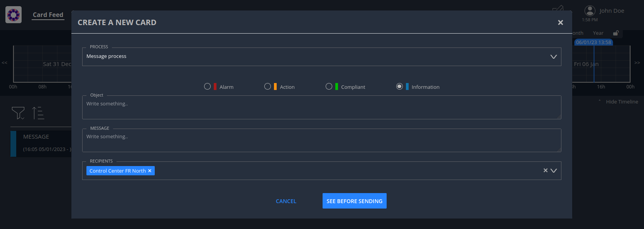Select the Action severity radio button

tap(267, 87)
